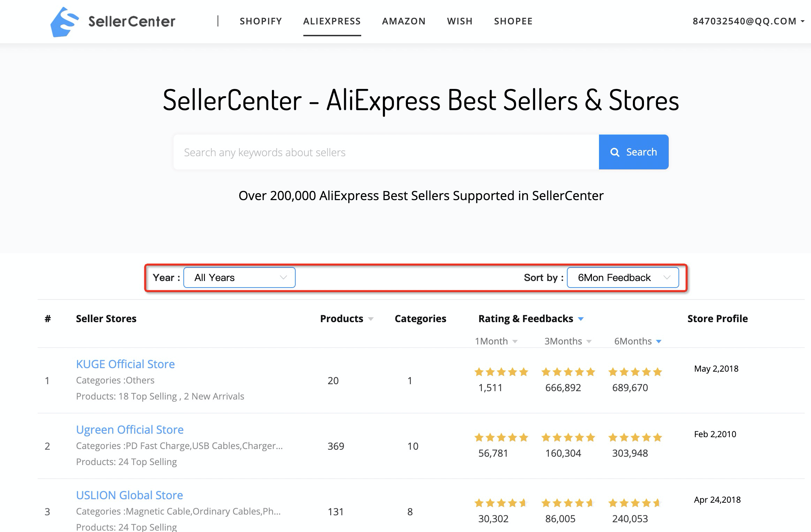This screenshot has width=811, height=532.
Task: Click KUGE's 6Months star rating
Action: point(635,372)
